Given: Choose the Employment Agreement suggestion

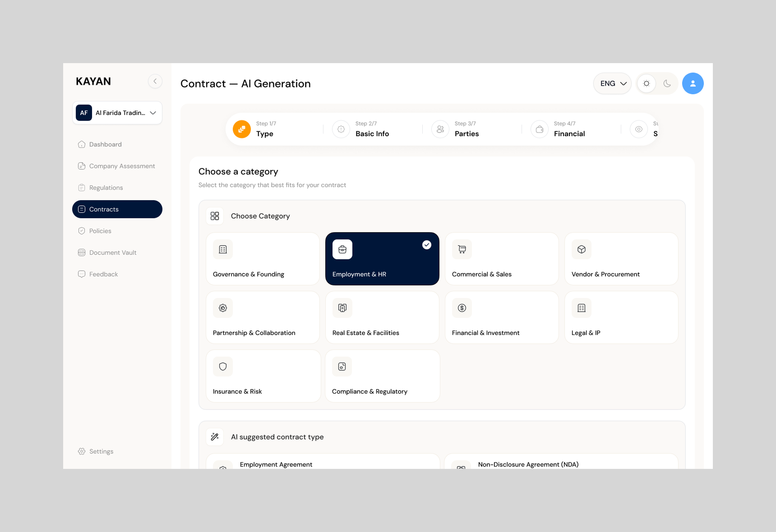Looking at the screenshot, I should click(323, 462).
